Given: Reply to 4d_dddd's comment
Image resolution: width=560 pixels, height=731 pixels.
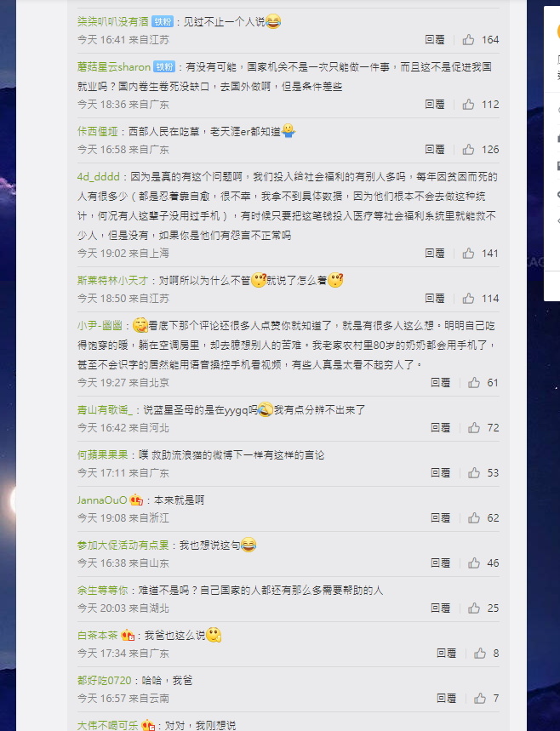Looking at the screenshot, I should [435, 253].
